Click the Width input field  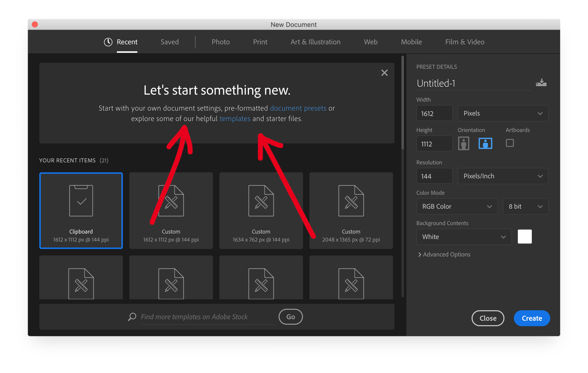(433, 113)
